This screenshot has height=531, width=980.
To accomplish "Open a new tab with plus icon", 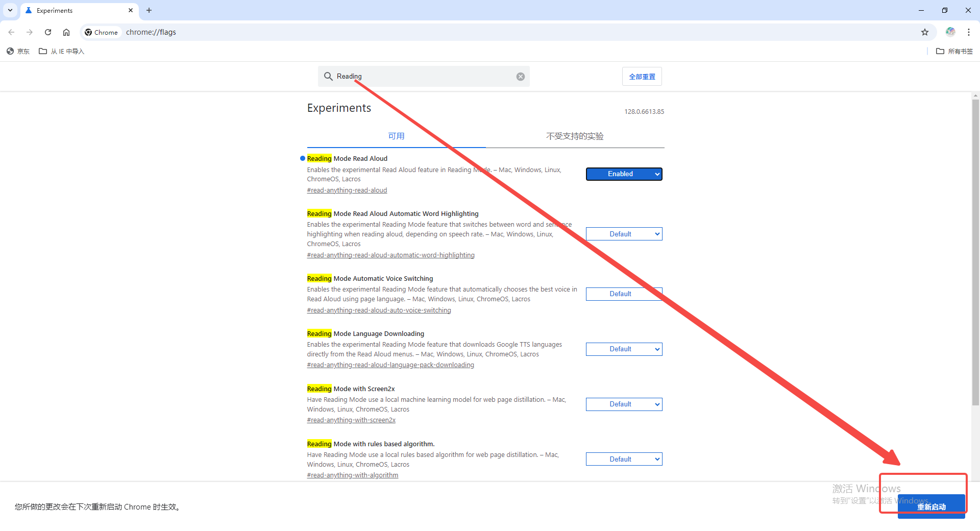I will click(149, 10).
